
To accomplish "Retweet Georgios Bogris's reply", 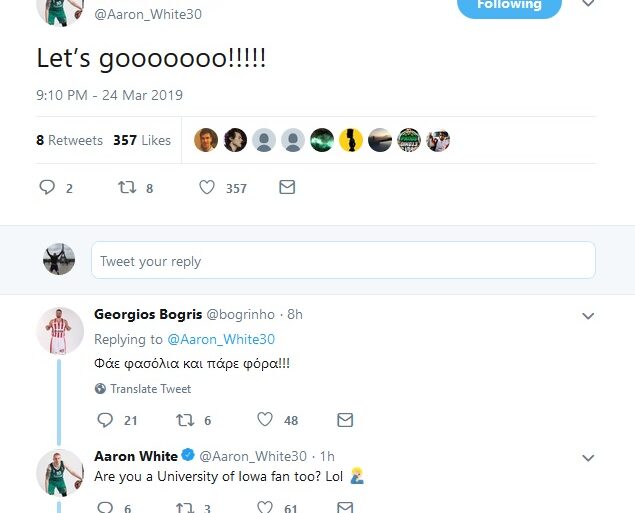I will (x=185, y=420).
